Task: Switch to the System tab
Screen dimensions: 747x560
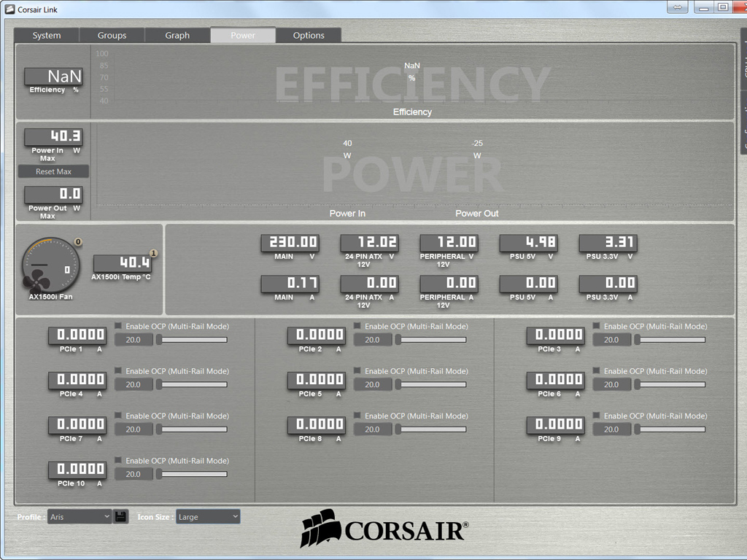Action: tap(47, 35)
